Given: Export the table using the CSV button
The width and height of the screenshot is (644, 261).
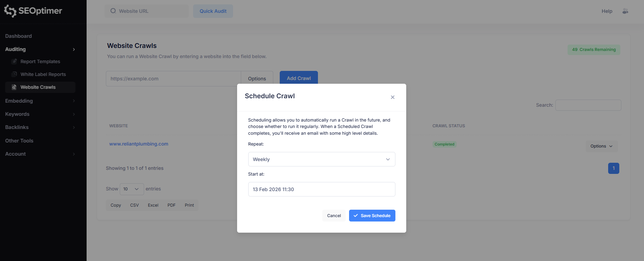Looking at the screenshot, I should point(134,205).
